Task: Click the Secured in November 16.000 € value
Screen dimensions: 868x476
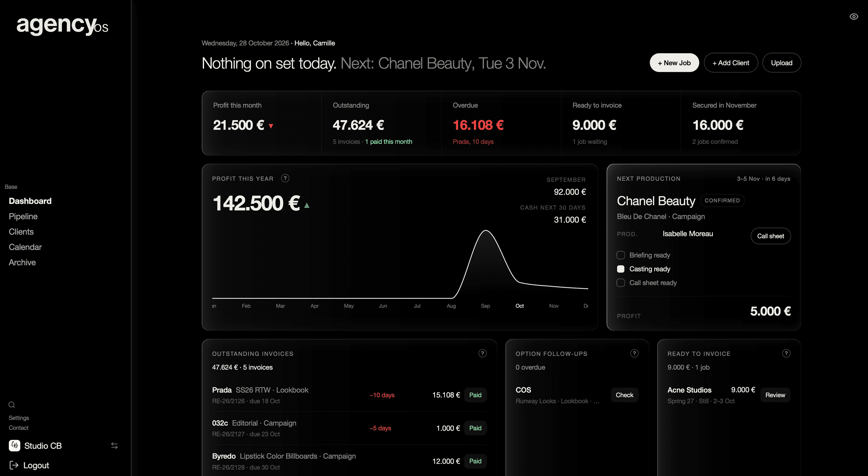Action: 718,125
